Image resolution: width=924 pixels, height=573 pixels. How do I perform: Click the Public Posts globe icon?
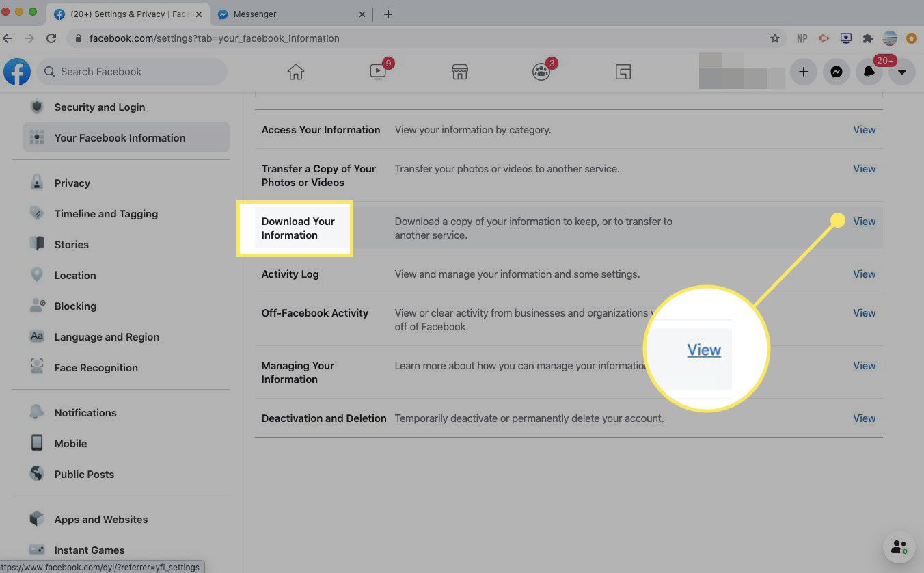37,474
